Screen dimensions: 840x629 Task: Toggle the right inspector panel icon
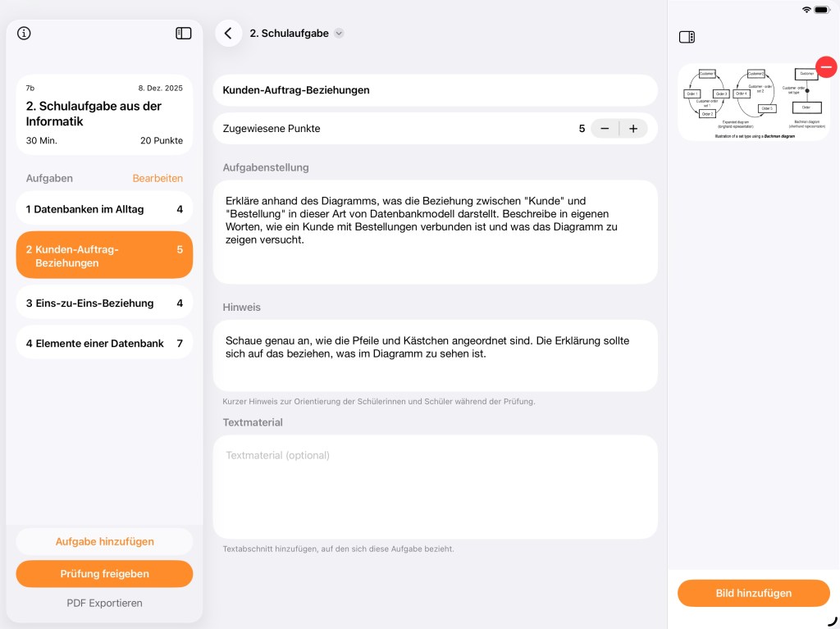point(687,37)
